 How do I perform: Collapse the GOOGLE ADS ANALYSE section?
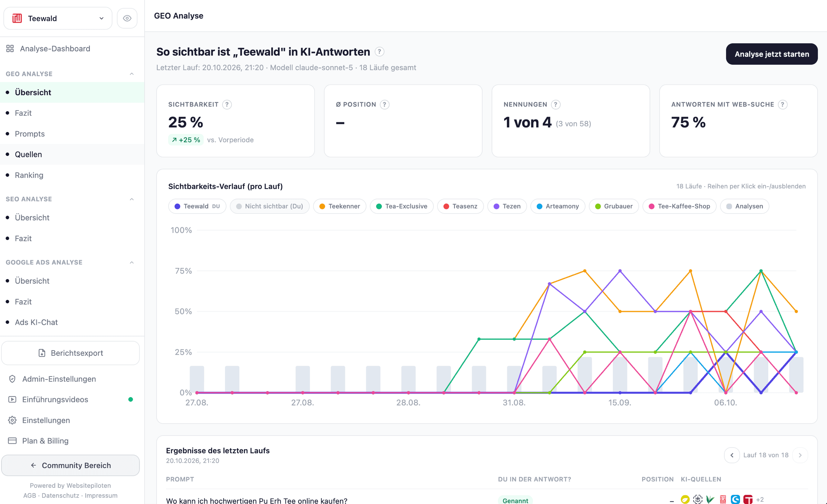131,262
